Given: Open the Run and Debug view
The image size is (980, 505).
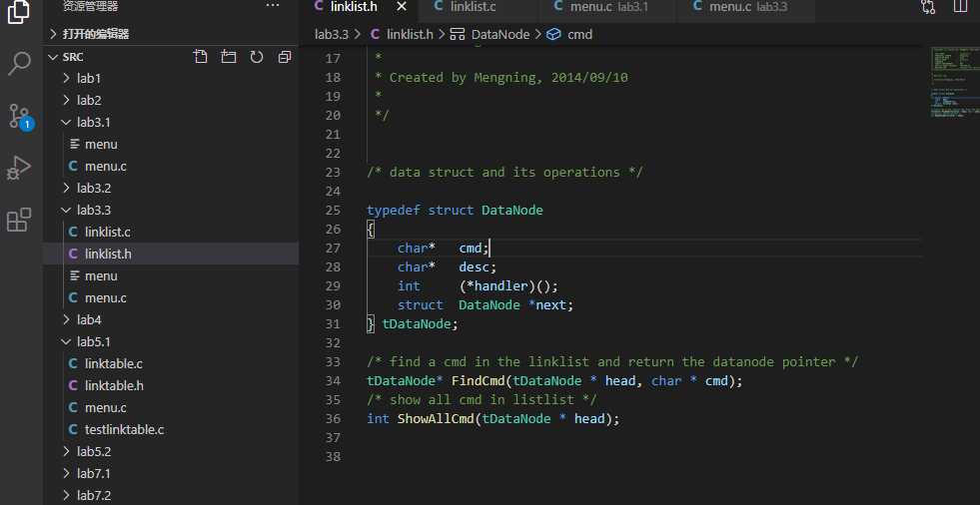Looking at the screenshot, I should [19, 168].
